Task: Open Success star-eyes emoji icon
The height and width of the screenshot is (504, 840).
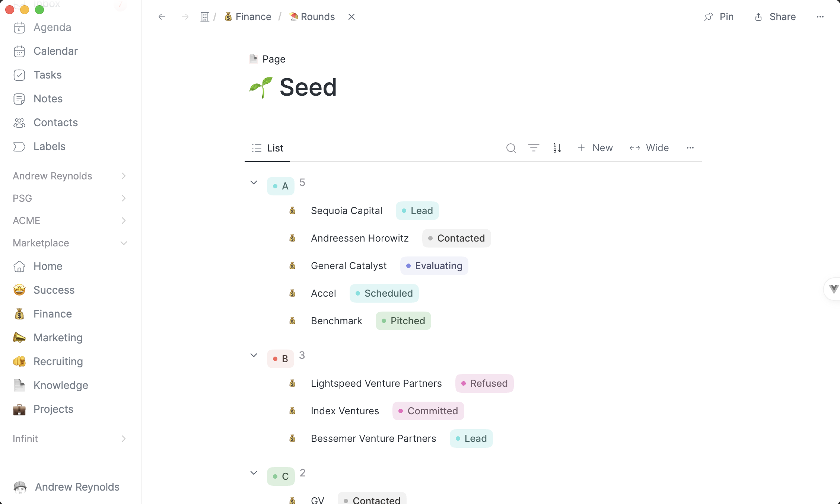Action: [x=19, y=290]
